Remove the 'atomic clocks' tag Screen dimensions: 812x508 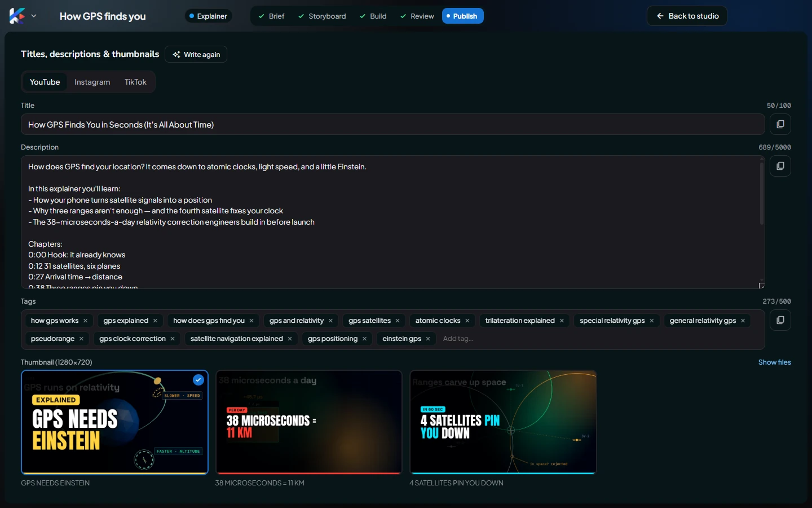[467, 321]
